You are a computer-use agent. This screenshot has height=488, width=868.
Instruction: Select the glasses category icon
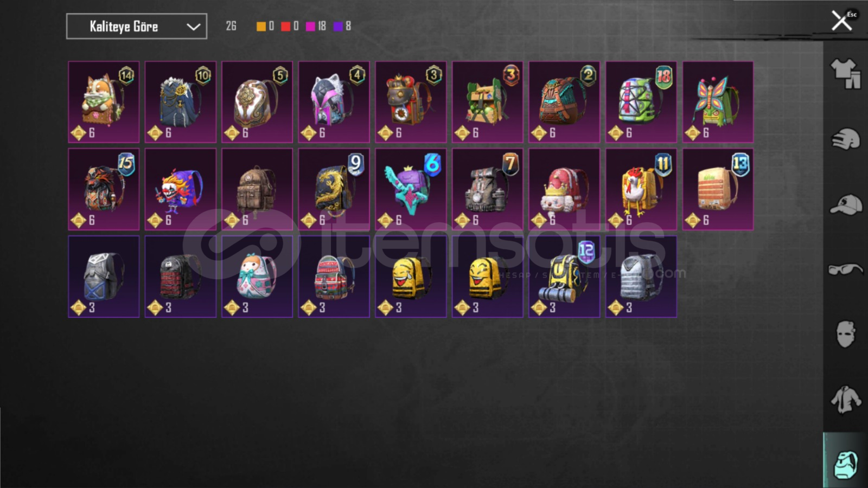tap(846, 269)
